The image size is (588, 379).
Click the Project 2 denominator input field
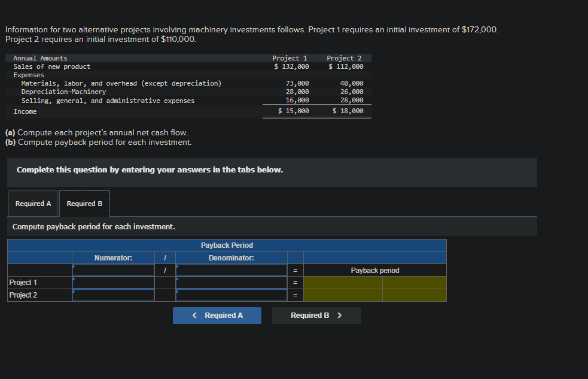point(231,295)
